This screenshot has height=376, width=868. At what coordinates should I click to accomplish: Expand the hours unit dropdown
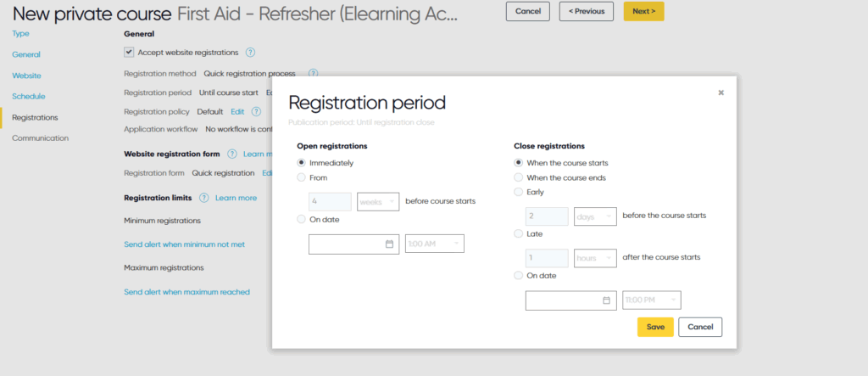[x=595, y=258]
